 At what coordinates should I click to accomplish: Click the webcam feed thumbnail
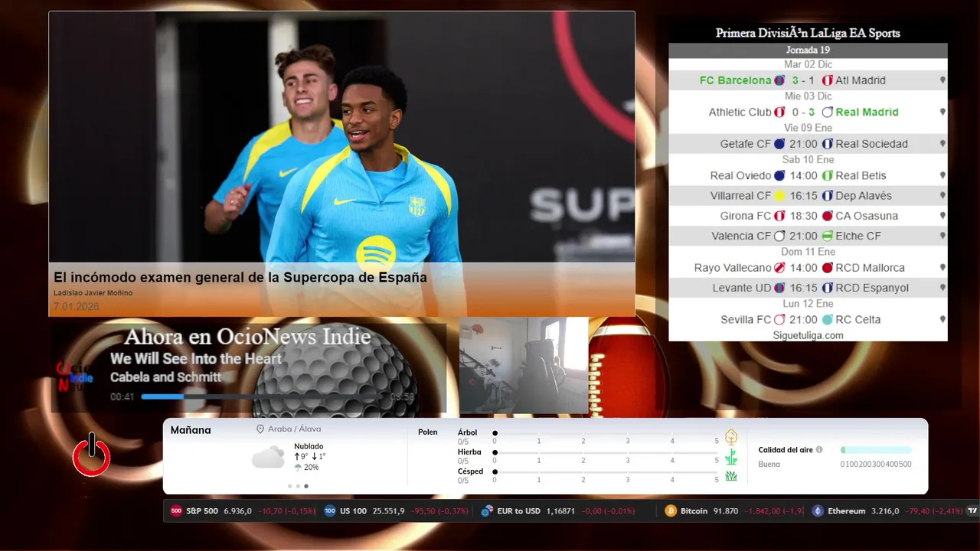tap(524, 365)
